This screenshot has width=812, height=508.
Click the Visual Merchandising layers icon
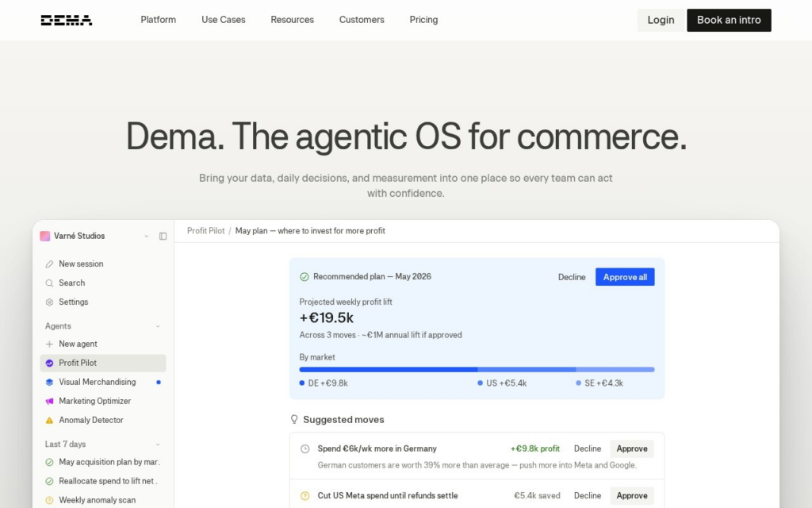49,383
